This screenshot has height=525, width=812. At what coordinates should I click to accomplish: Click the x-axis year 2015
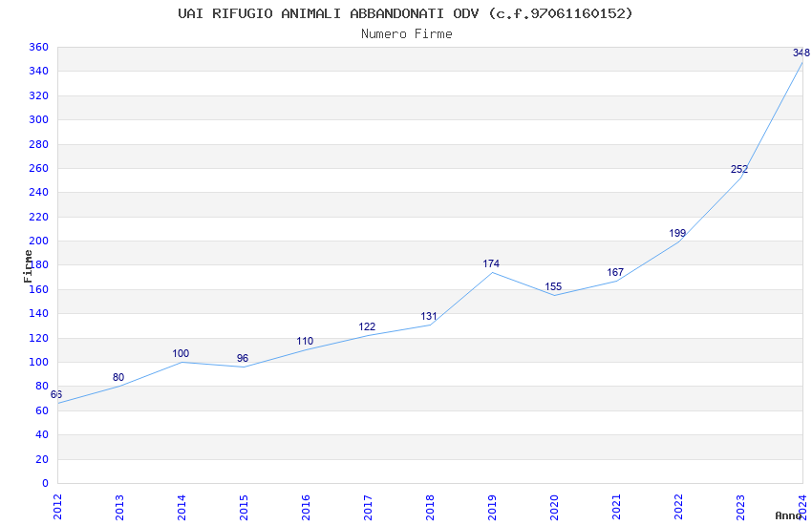244,507
